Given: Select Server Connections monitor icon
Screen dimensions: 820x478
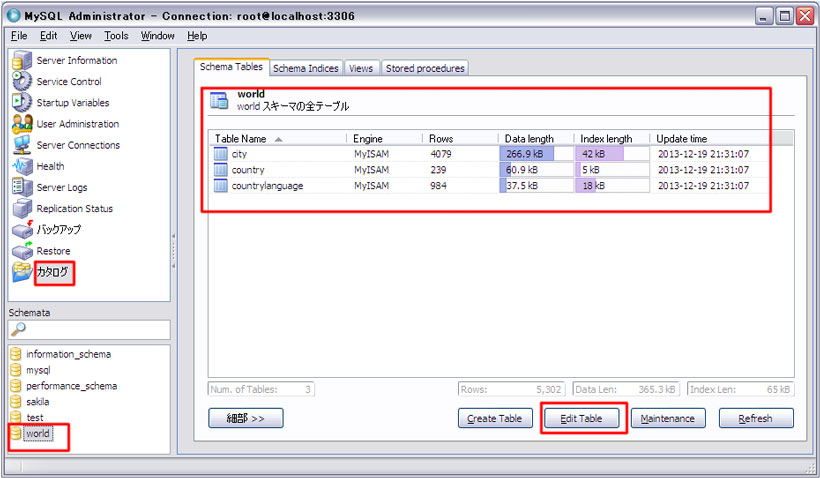Looking at the screenshot, I should pyautogui.click(x=22, y=145).
